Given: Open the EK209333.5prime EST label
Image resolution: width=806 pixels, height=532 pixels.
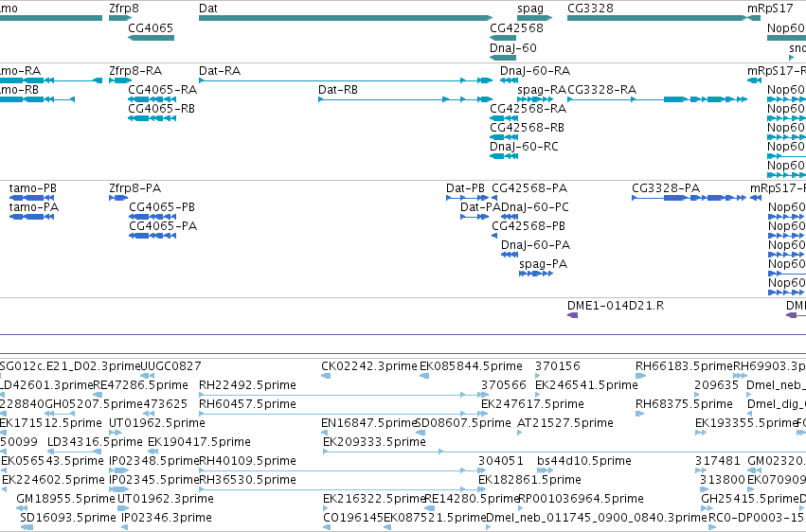Looking at the screenshot, I should tap(374, 442).
